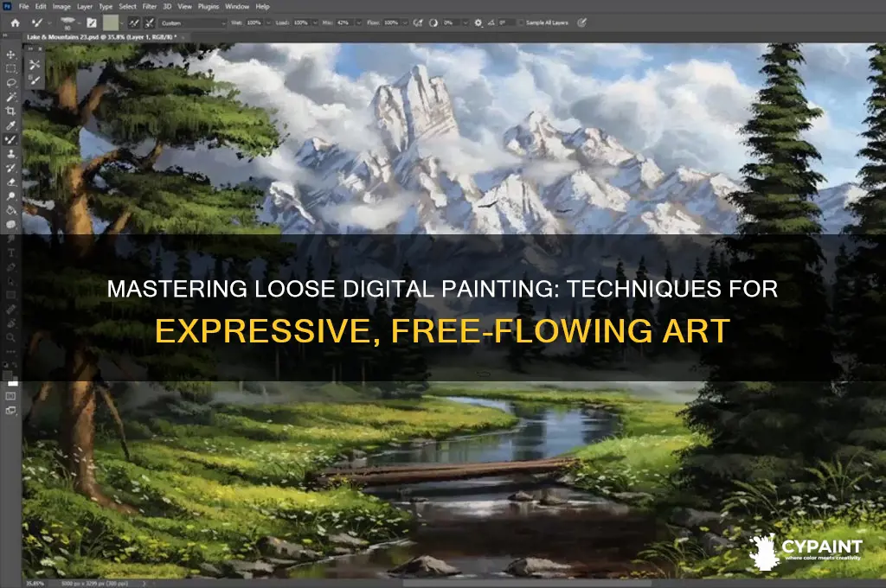This screenshot has height=588, width=886.
Task: Select the Rectangular Marquee tool
Action: [x=10, y=69]
